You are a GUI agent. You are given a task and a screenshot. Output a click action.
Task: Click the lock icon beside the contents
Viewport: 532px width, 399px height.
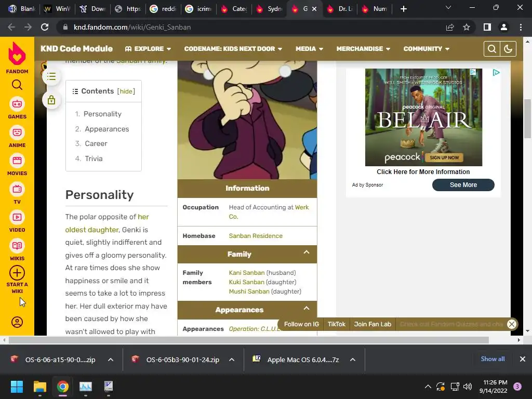(x=51, y=100)
